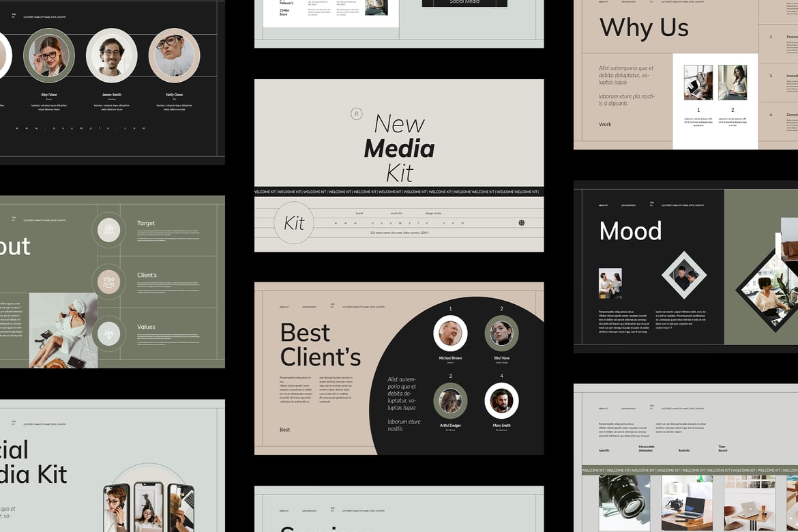The height and width of the screenshot is (532, 798).
Task: Click the number 4 above Mary Smith
Action: point(501,376)
